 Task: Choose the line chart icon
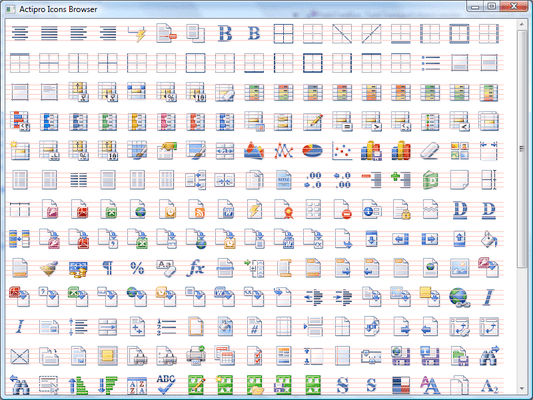[283, 151]
